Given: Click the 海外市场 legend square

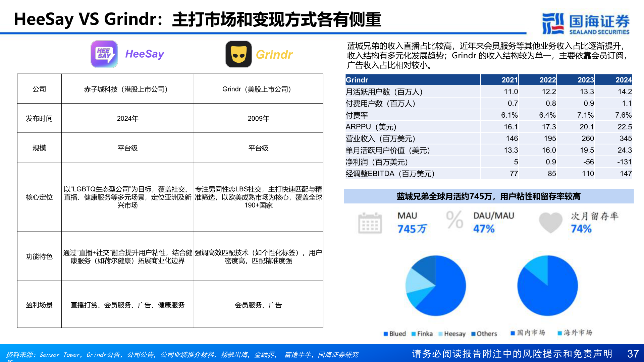Looking at the screenshot, I should coord(559,333).
